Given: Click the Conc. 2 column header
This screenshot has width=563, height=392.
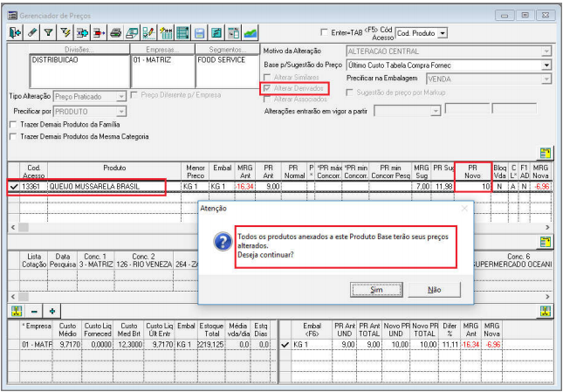Looking at the screenshot, I should click(144, 261).
